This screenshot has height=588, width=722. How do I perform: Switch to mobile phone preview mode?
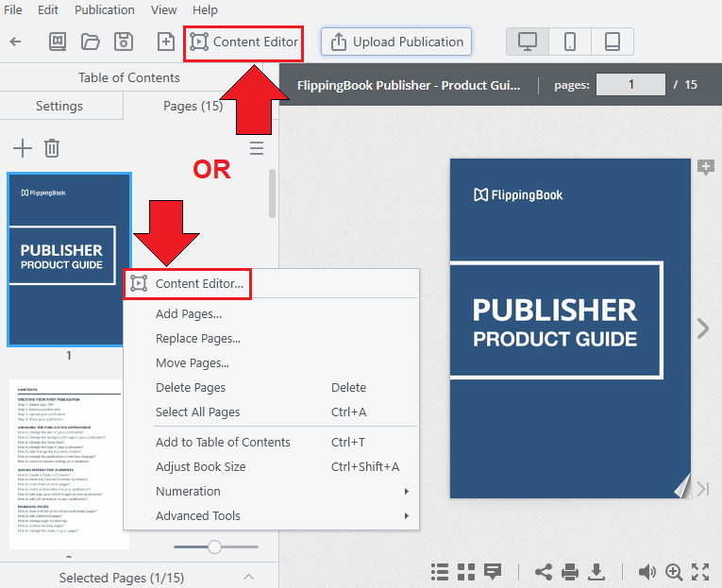(570, 42)
